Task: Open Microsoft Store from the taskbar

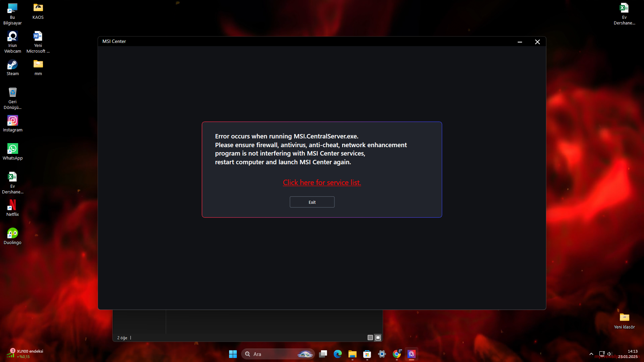Action: tap(367, 354)
